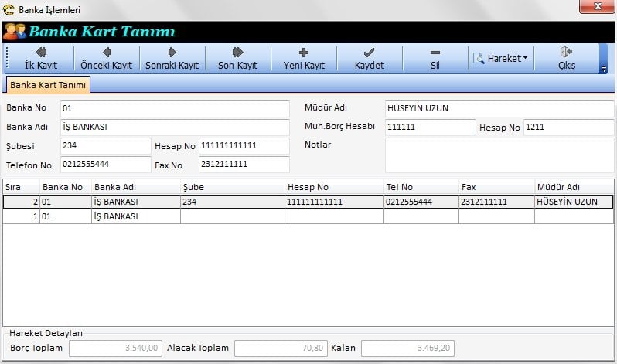Image resolution: width=617 pixels, height=364 pixels.
Task: Click into the Banka Adı field
Action: 174,127
